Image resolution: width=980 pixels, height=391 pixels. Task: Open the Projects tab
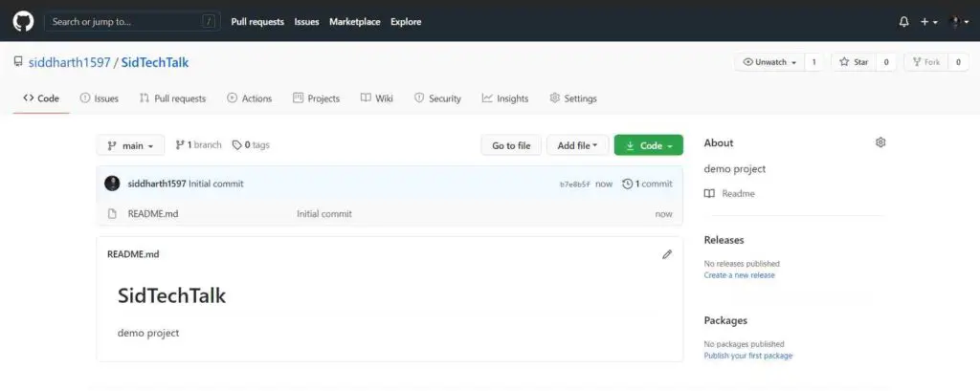click(316, 98)
